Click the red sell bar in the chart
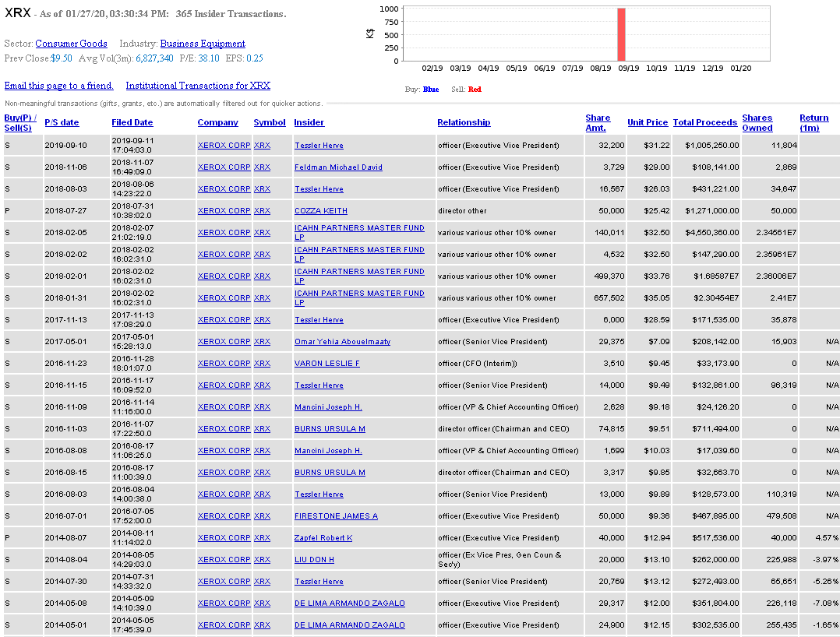 pyautogui.click(x=622, y=34)
